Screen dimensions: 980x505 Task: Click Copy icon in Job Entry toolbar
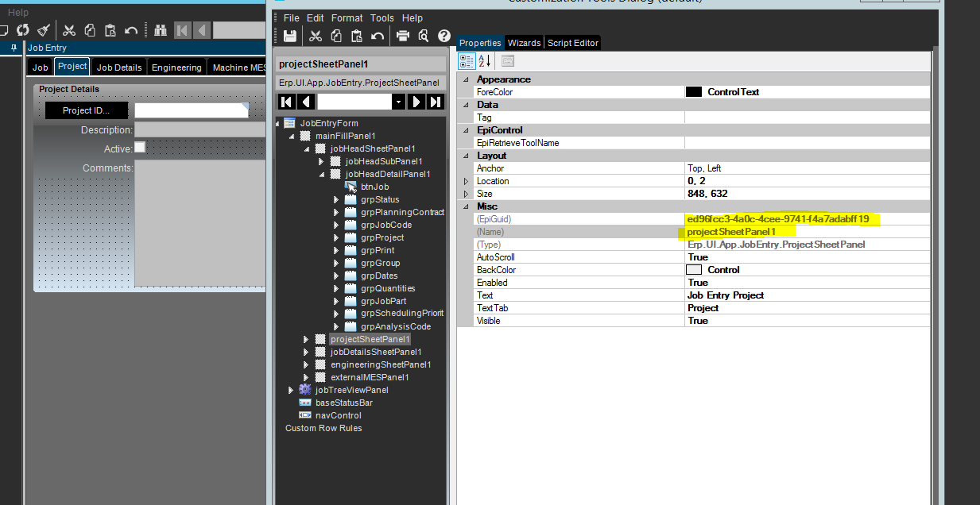(x=90, y=30)
